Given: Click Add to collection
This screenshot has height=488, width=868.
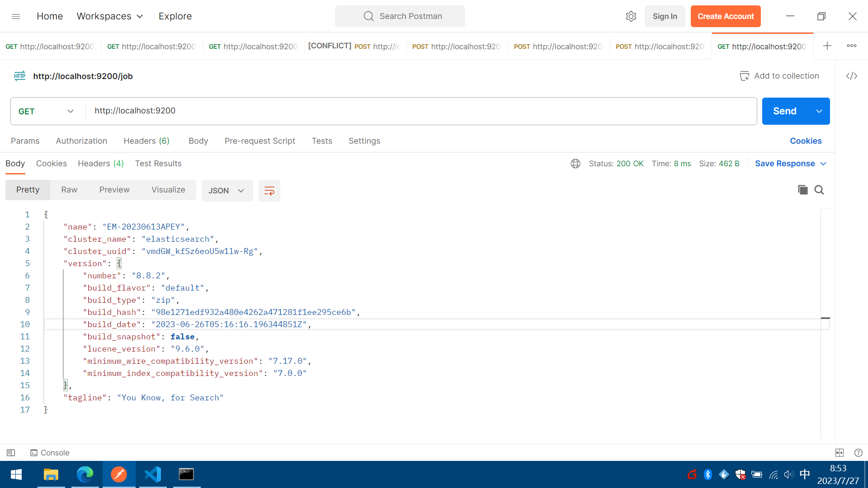Looking at the screenshot, I should [x=779, y=76].
